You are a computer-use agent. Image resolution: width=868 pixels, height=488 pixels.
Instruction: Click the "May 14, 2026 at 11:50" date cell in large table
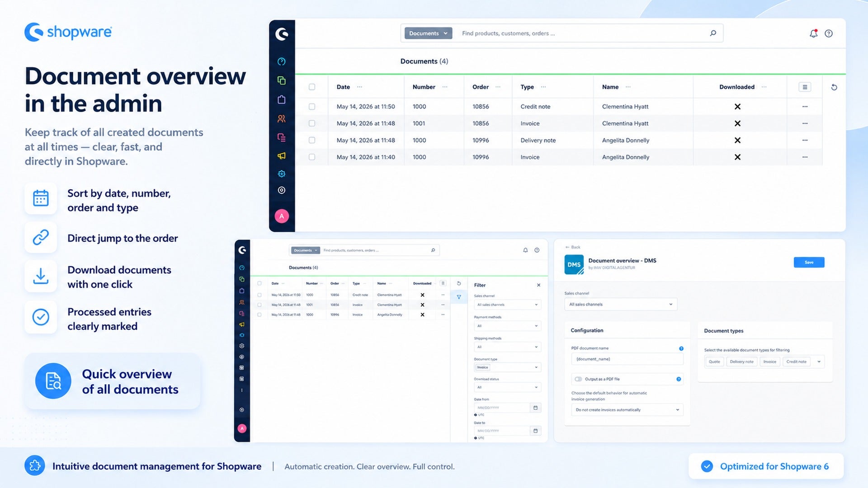click(x=366, y=107)
